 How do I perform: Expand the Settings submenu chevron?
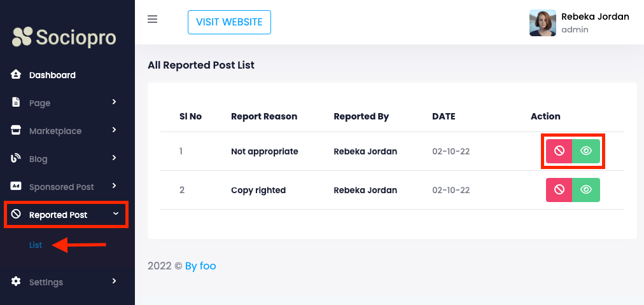point(115,281)
